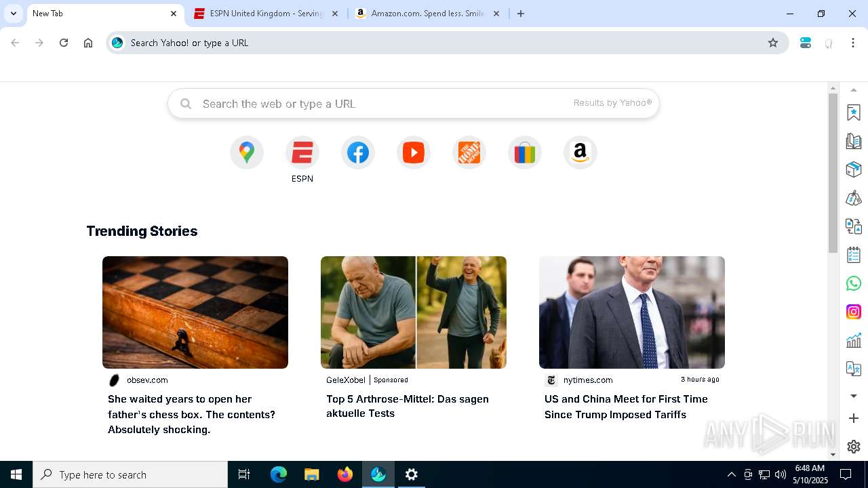Open the sidebar translate icon
The image size is (868, 488).
854,369
